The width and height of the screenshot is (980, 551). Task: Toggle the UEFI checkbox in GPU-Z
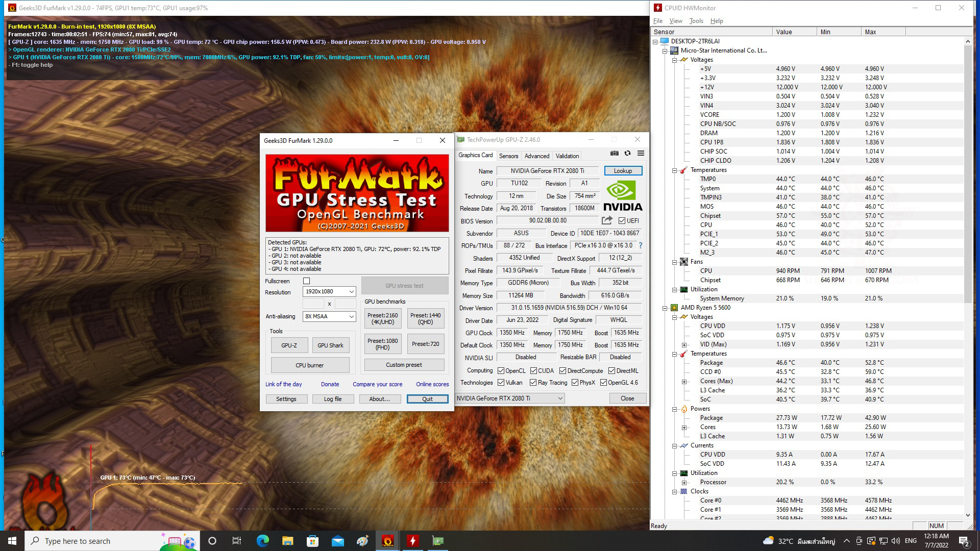coord(622,221)
